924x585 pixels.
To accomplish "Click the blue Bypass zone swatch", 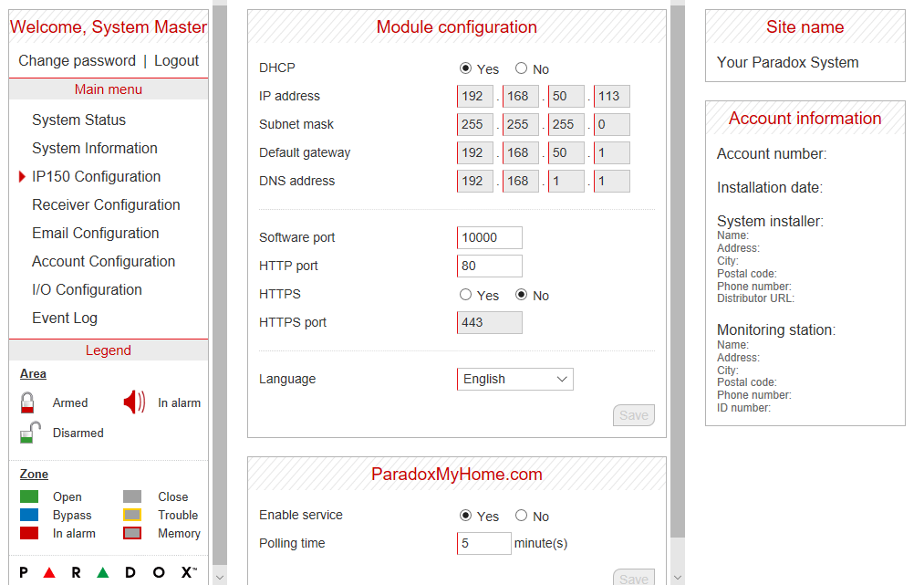I will click(29, 515).
